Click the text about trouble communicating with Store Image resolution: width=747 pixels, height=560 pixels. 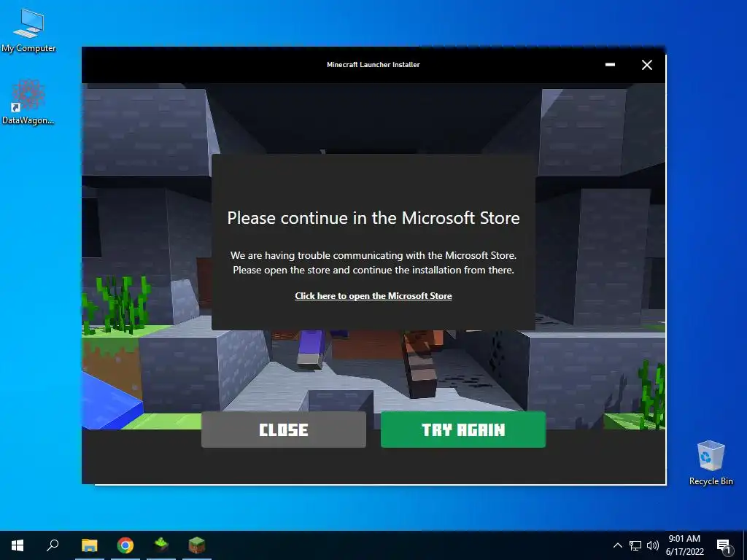tap(373, 262)
